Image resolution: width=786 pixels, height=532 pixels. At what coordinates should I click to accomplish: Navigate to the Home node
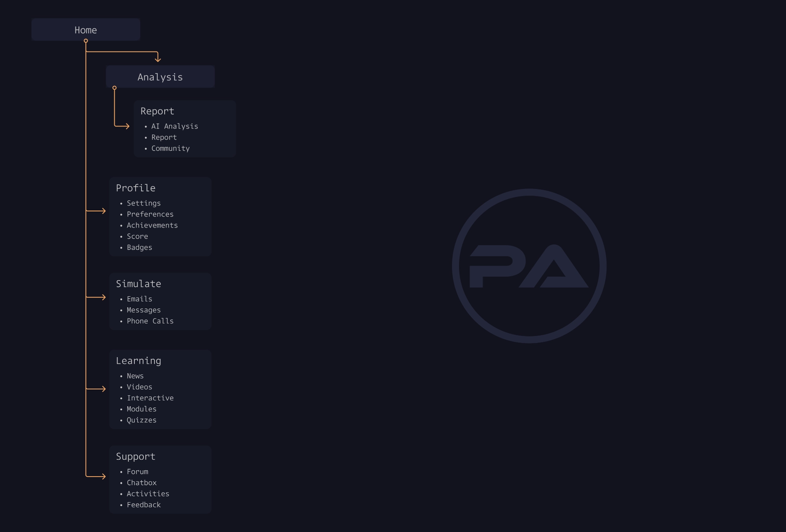pos(86,29)
